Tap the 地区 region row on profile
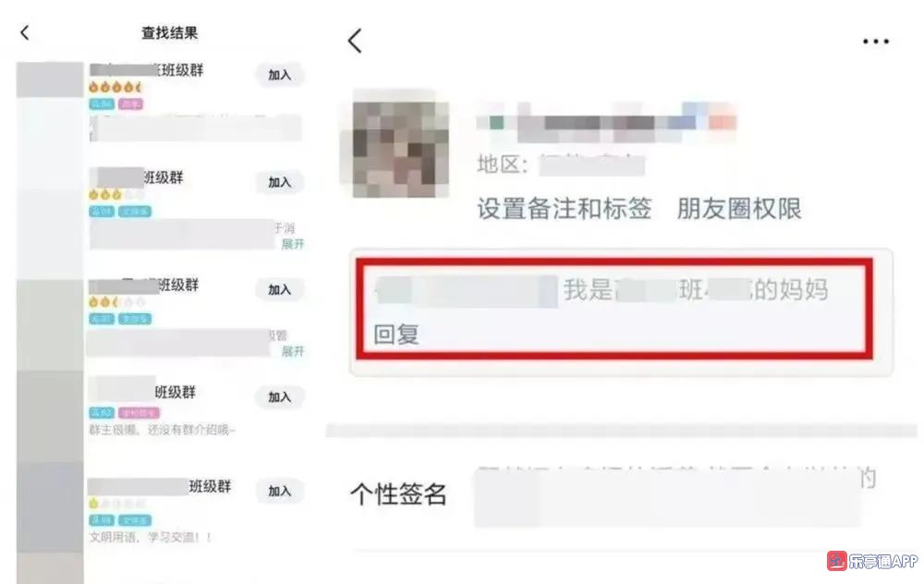Viewport: 924px width, 584px height. (x=561, y=164)
